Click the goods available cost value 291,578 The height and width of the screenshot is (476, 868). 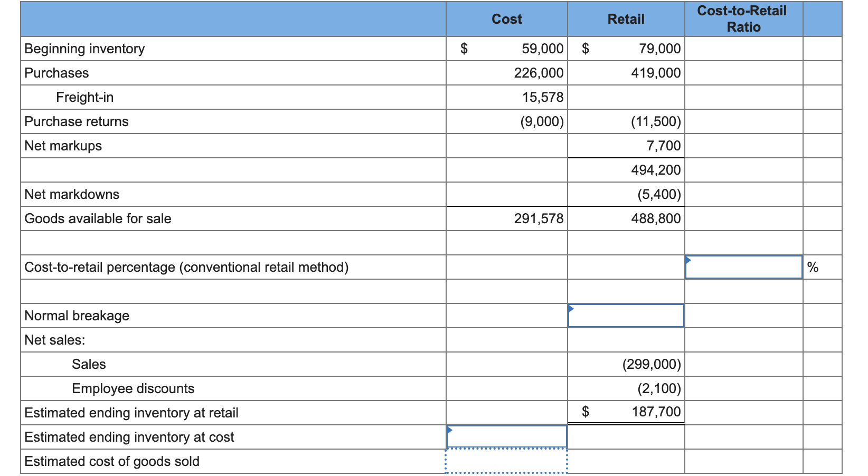[x=539, y=218]
